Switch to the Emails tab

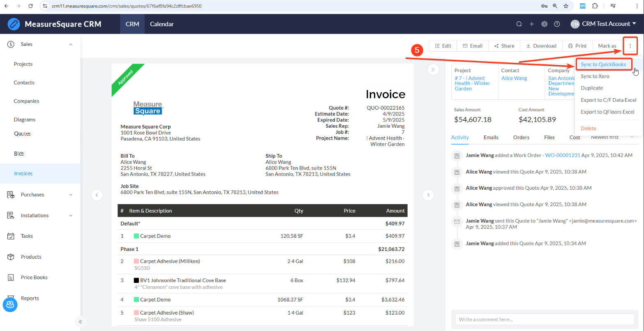tap(491, 138)
